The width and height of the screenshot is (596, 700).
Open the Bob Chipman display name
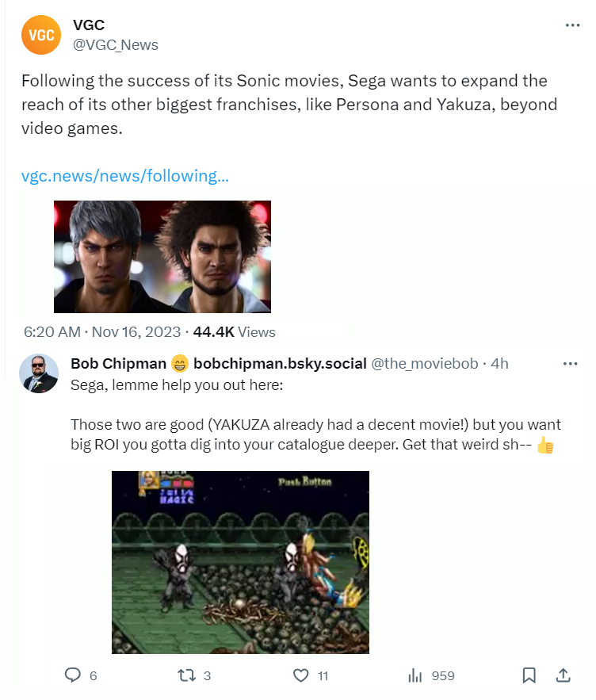click(x=119, y=364)
